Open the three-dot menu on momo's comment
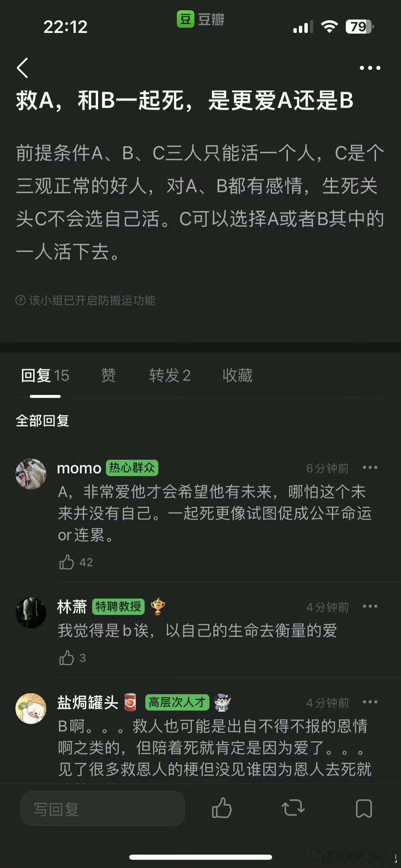The height and width of the screenshot is (868, 401). [370, 468]
